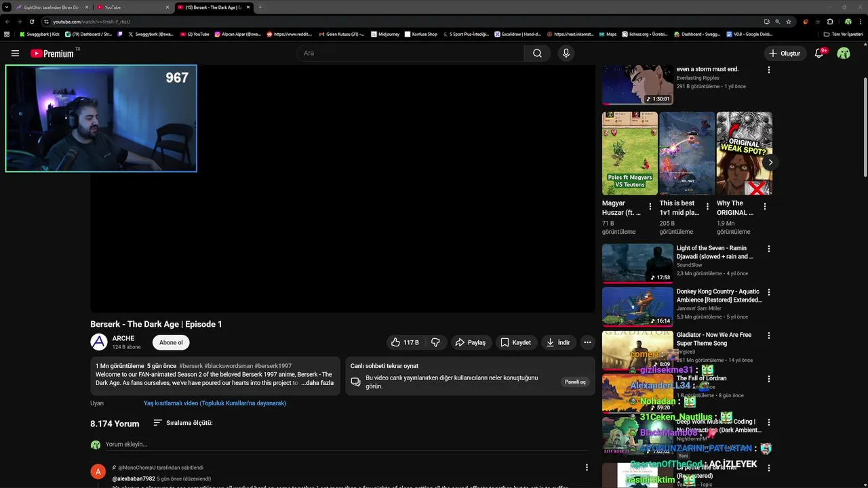Open options for Donkey Kong Country video
The height and width of the screenshot is (488, 868).
[x=768, y=292]
